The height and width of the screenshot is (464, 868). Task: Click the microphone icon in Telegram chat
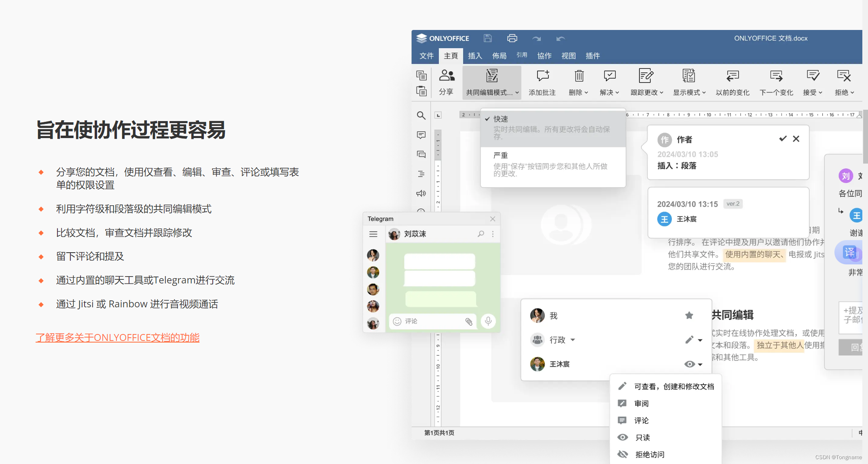click(488, 321)
